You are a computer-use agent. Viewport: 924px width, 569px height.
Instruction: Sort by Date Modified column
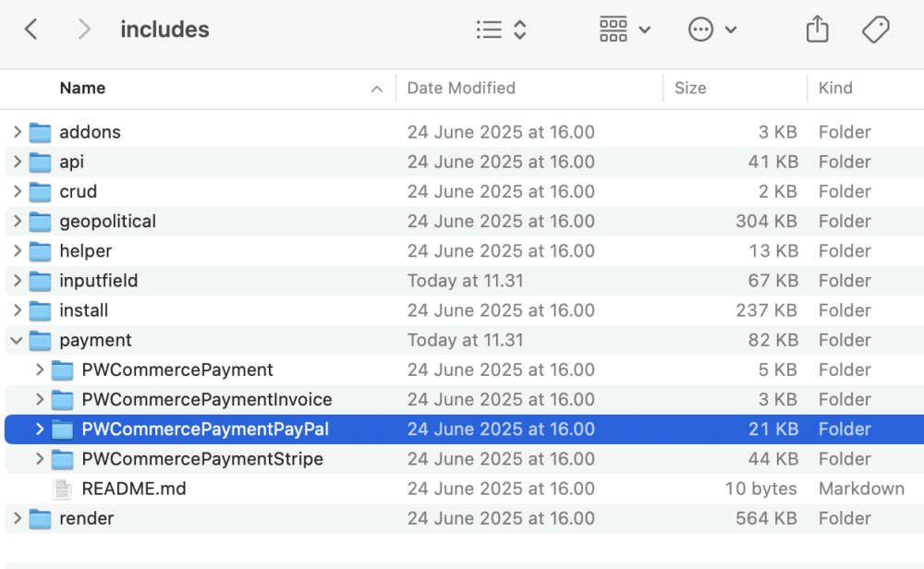[x=461, y=88]
